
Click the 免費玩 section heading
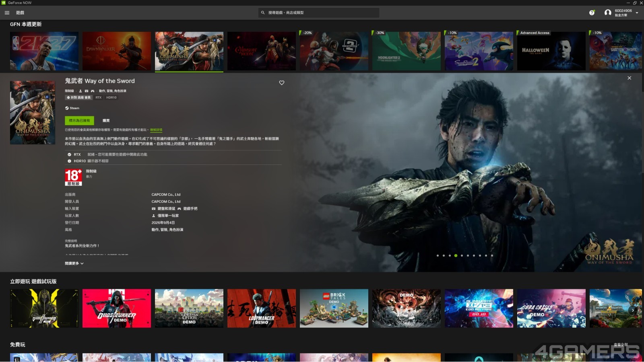18,345
